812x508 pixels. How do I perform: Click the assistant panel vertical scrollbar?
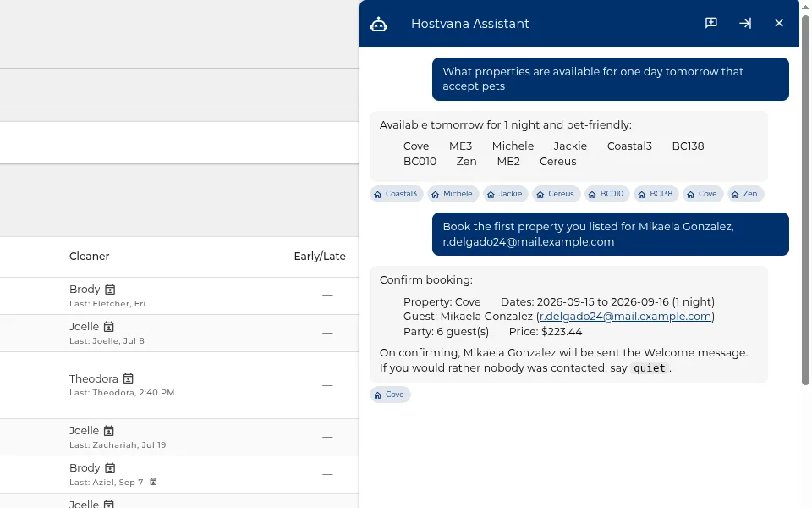805,200
